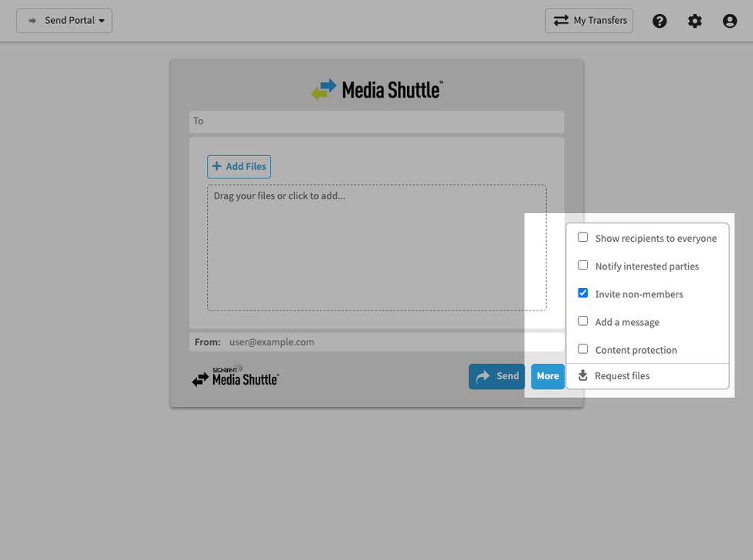Uncheck Invite non-members checkbox
This screenshot has width=753, height=560.
pyautogui.click(x=583, y=294)
